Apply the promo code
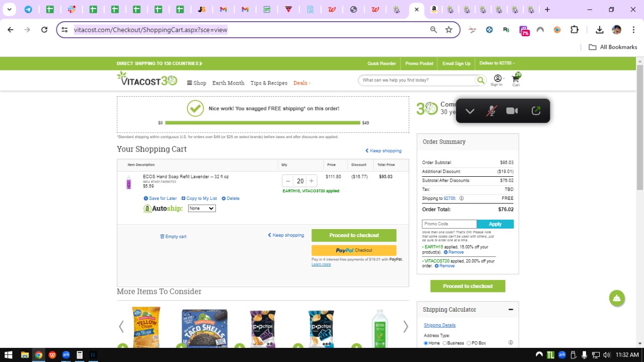The width and height of the screenshot is (644, 362). pyautogui.click(x=495, y=224)
